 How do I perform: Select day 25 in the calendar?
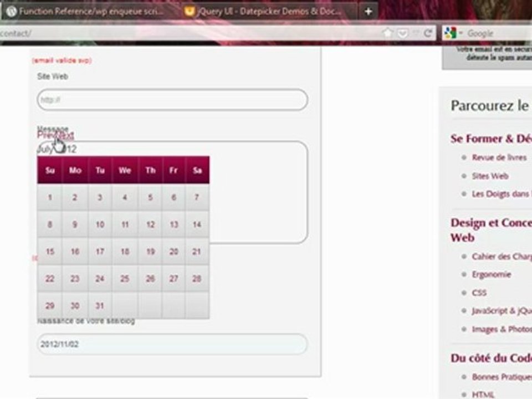point(125,279)
